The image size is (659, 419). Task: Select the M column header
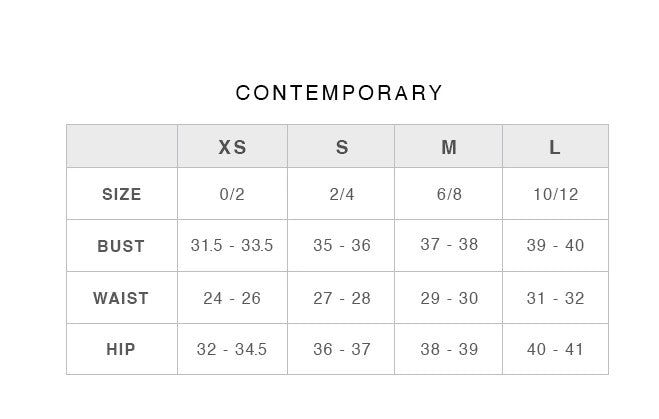[449, 147]
